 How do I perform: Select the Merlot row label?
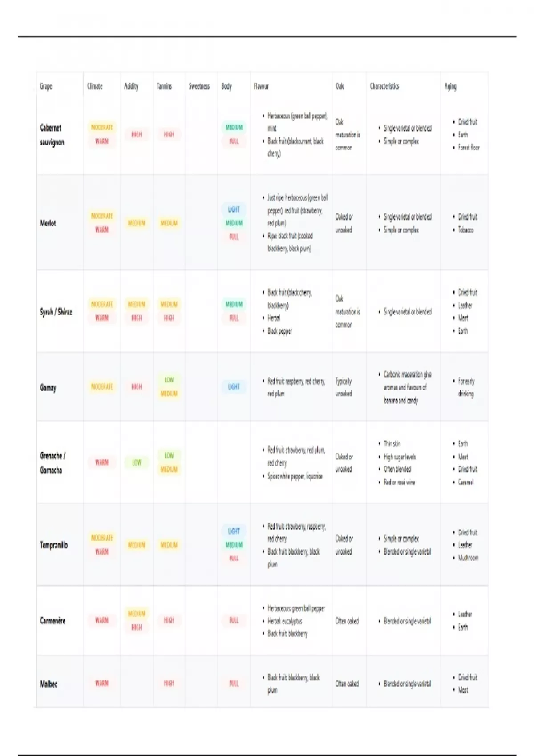48,223
